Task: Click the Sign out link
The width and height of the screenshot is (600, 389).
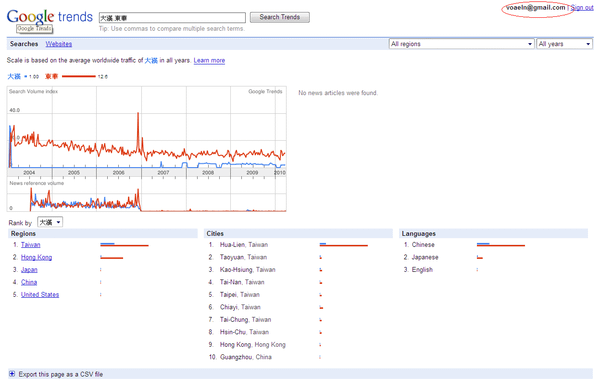Action: pyautogui.click(x=582, y=8)
